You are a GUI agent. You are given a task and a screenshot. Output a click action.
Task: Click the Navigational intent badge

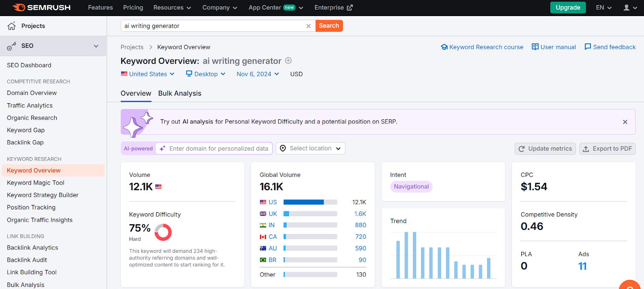(x=411, y=187)
